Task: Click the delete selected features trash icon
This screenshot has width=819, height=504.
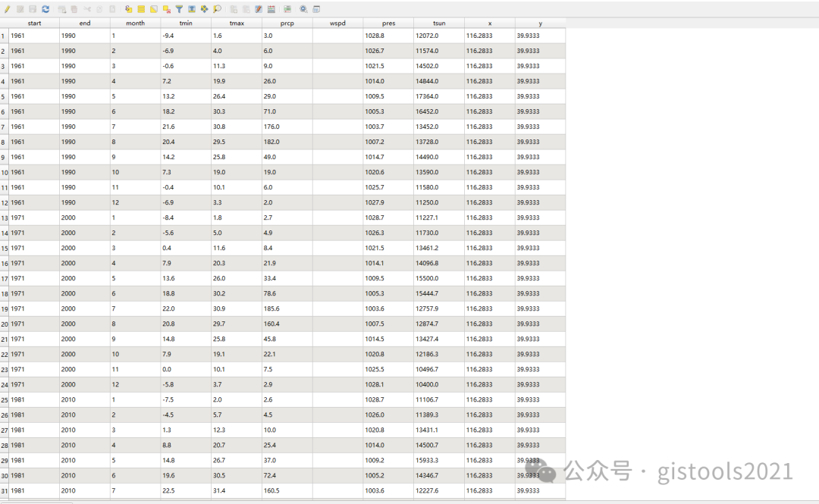Action: [74, 9]
